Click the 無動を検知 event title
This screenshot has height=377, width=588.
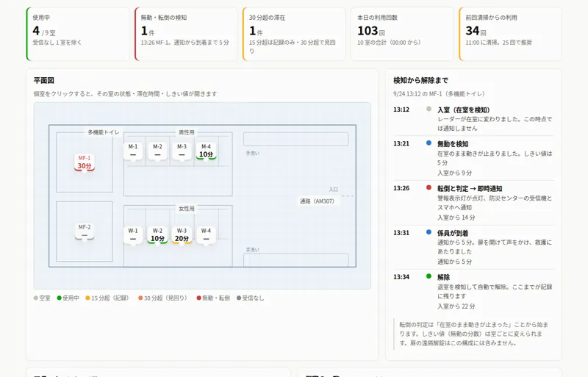pyautogui.click(x=453, y=144)
